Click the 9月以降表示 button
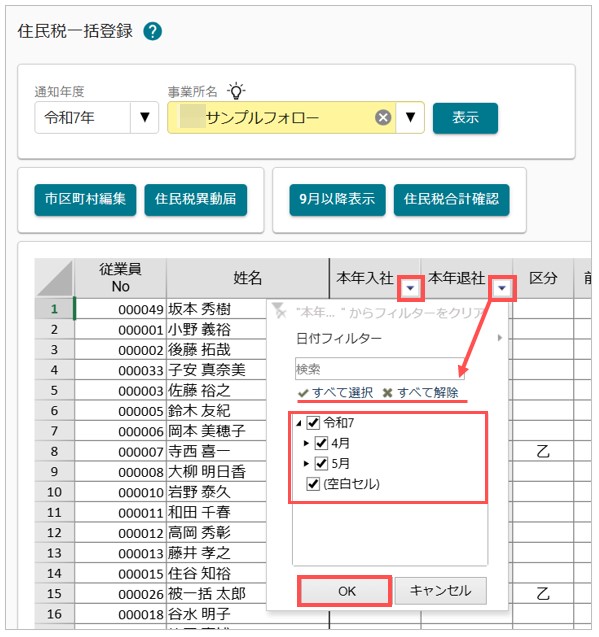 point(337,199)
